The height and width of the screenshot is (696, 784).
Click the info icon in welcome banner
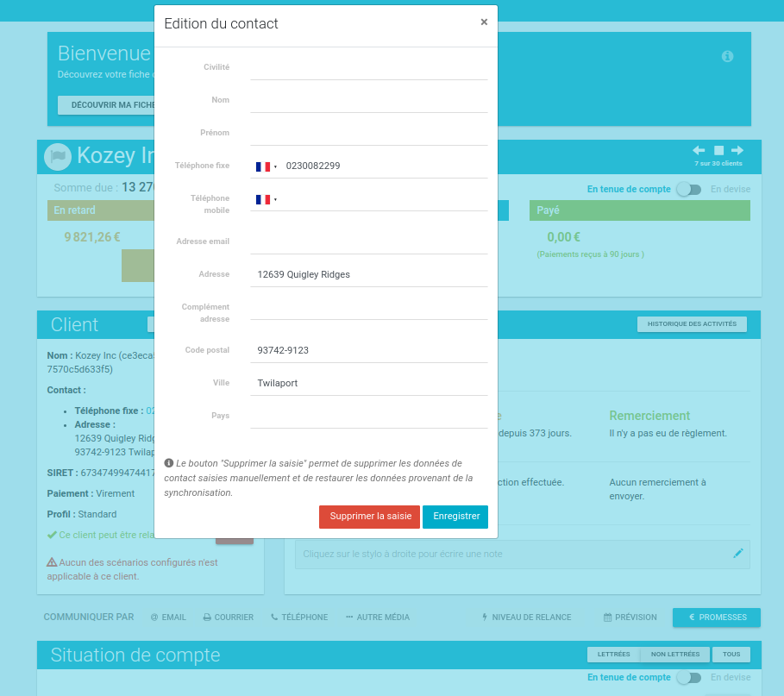pyautogui.click(x=727, y=56)
